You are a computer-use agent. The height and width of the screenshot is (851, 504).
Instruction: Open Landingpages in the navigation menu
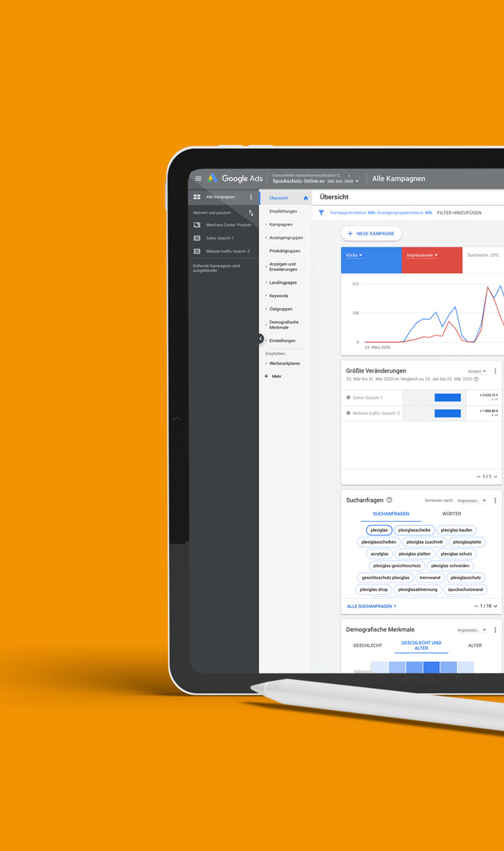[x=283, y=283]
